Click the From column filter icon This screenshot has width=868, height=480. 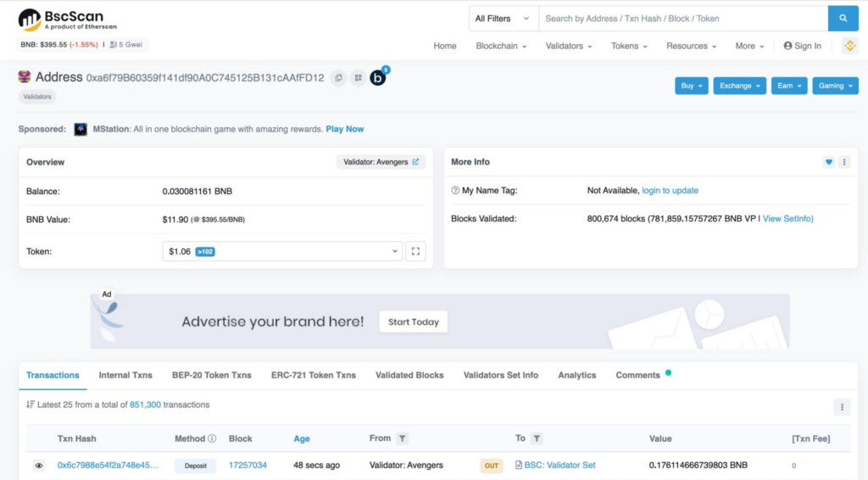pos(403,438)
